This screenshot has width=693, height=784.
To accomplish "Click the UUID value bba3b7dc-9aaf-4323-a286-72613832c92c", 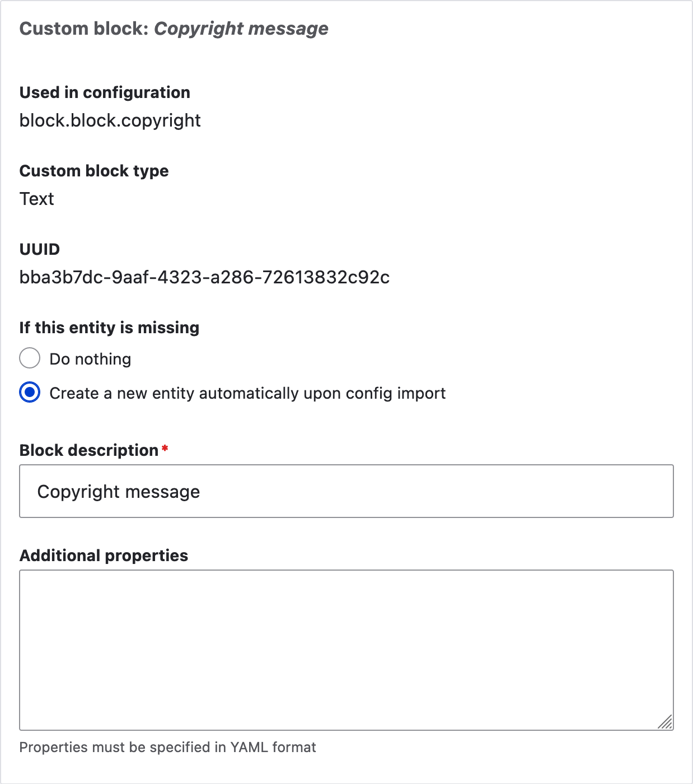I will pyautogui.click(x=205, y=277).
